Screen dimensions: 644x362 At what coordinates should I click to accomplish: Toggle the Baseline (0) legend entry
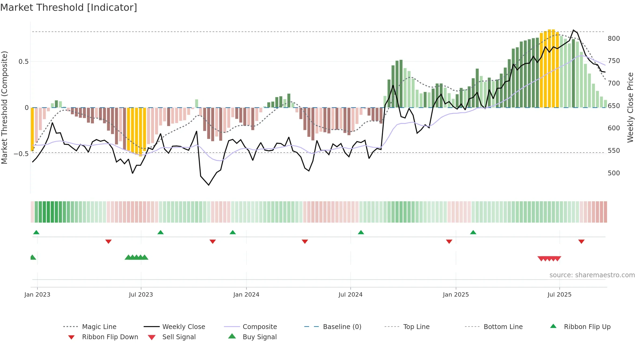pos(333,327)
